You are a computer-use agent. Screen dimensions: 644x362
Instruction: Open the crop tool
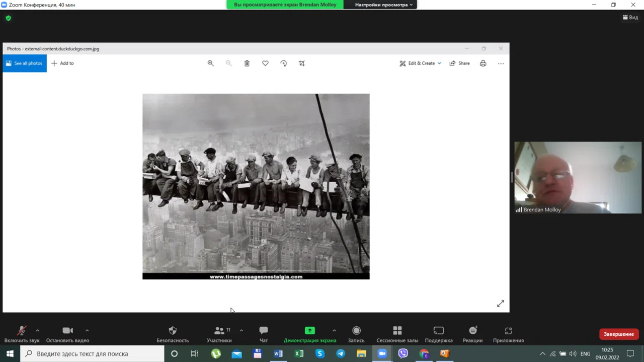(302, 63)
